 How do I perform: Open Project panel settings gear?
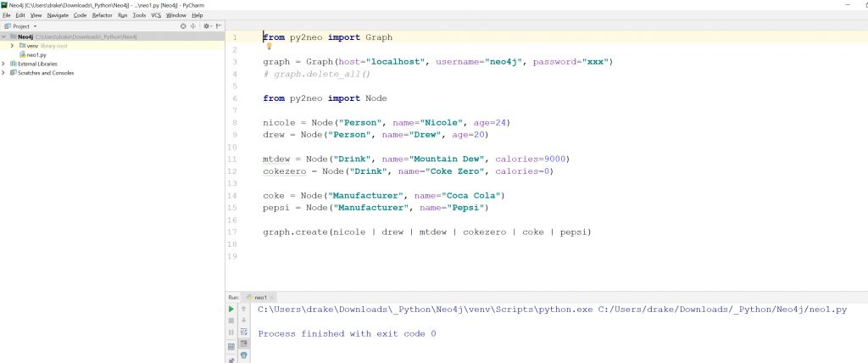[206, 26]
